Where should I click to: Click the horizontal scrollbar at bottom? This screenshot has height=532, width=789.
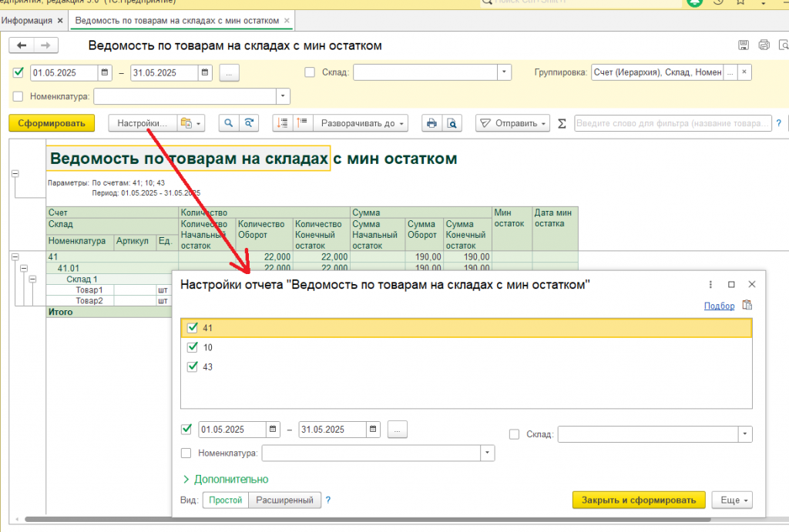368,520
